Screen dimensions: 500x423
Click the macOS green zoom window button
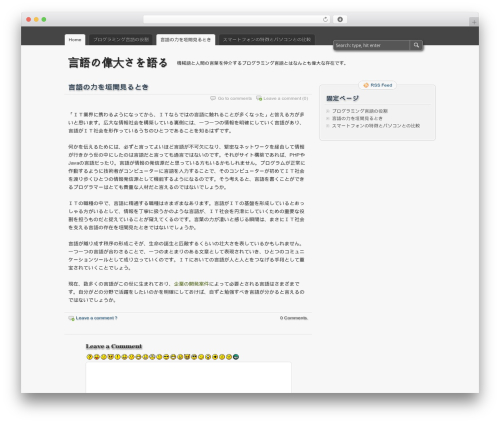[44, 19]
